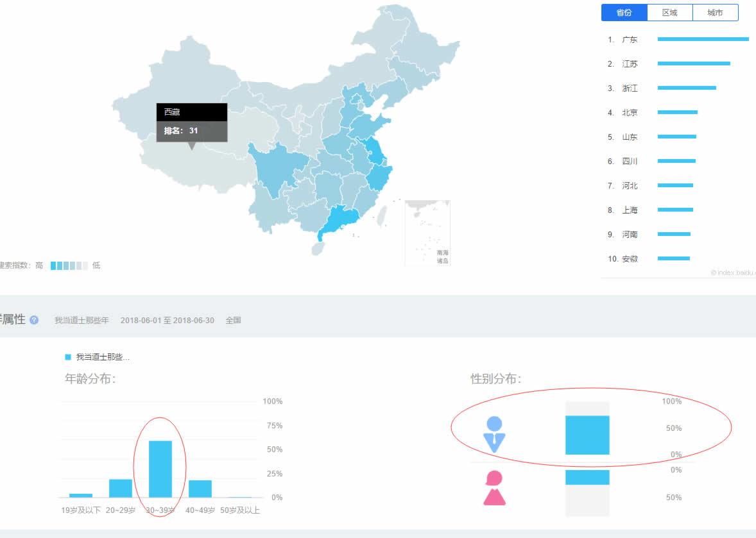The image size is (756, 538).
Task: Click the 20~29岁 age bar
Action: pos(121,488)
